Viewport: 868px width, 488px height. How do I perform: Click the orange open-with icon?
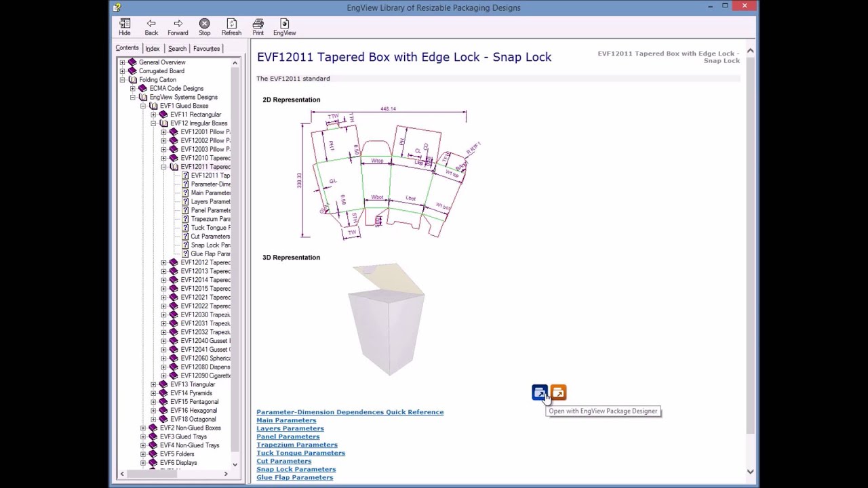coord(558,392)
